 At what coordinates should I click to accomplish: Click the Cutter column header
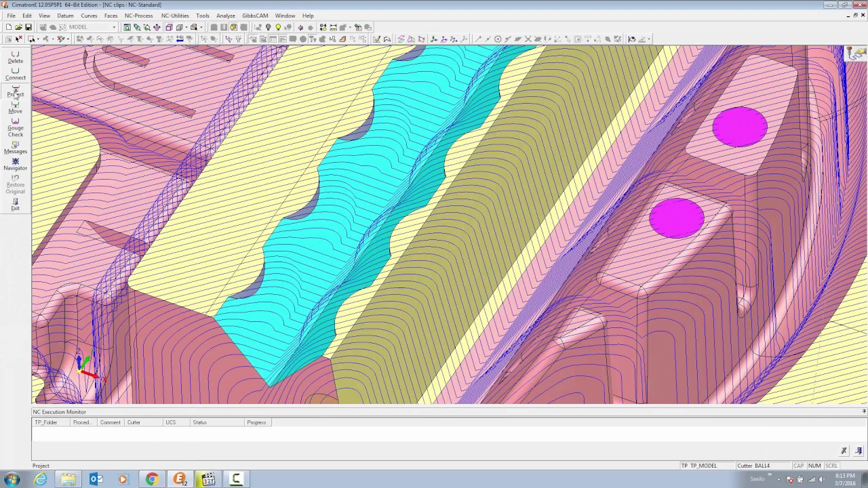coord(144,422)
